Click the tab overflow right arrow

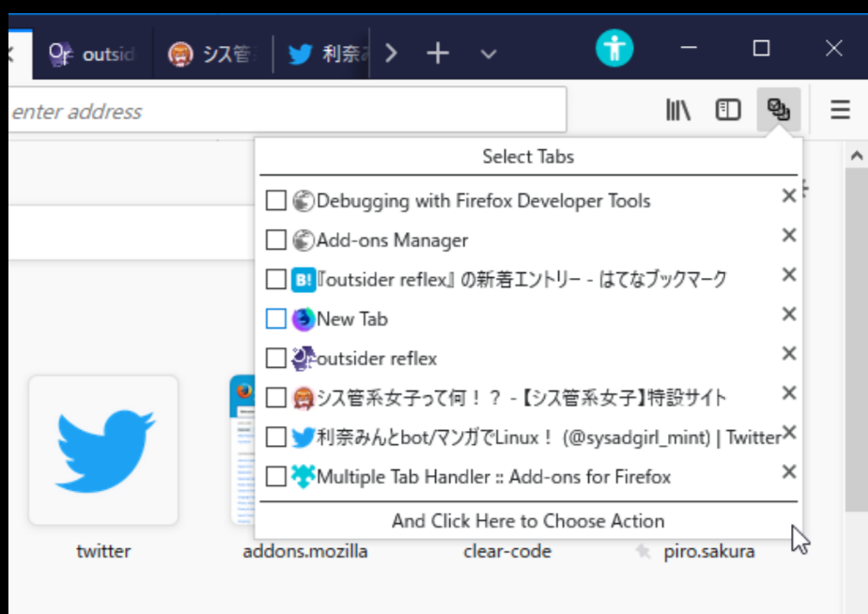[391, 53]
